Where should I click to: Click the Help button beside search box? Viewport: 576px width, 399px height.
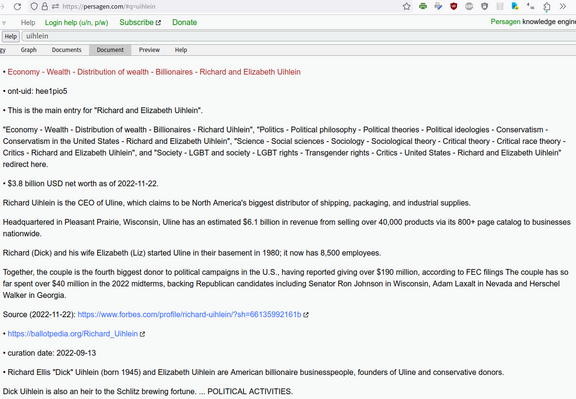[x=11, y=36]
